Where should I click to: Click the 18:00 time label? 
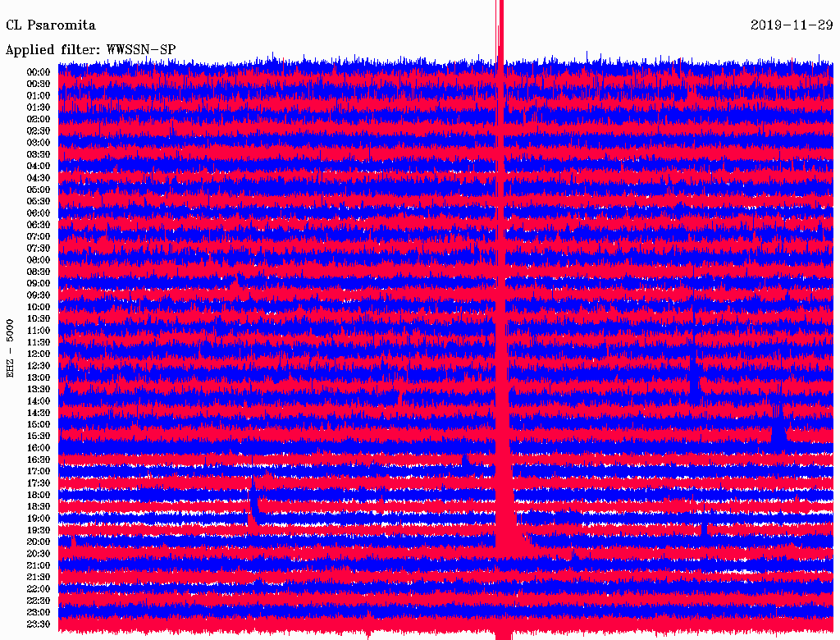pos(39,495)
